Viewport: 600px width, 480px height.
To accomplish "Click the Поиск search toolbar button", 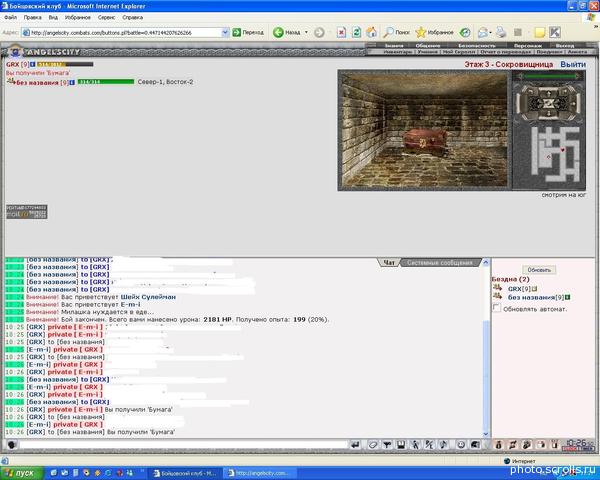I will click(397, 33).
